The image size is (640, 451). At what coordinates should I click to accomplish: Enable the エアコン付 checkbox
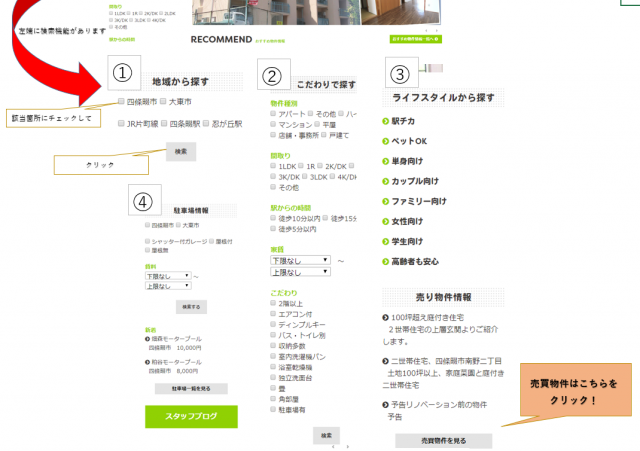tap(274, 324)
